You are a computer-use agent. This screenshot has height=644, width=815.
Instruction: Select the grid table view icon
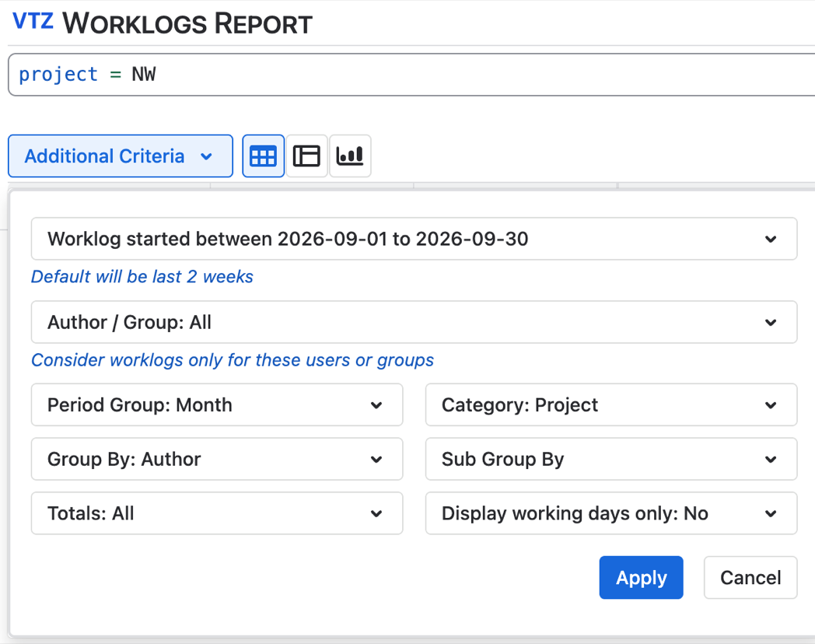pyautogui.click(x=263, y=156)
